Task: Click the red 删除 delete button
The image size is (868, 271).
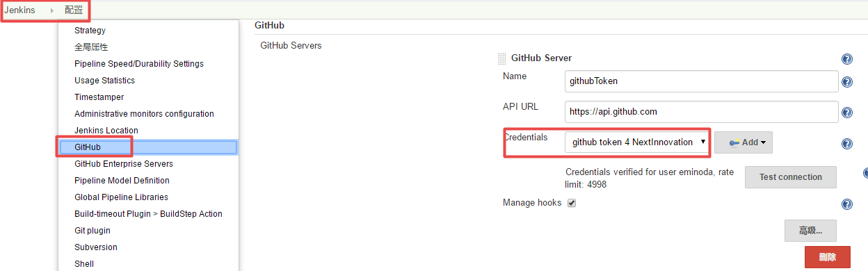Action: tap(828, 257)
